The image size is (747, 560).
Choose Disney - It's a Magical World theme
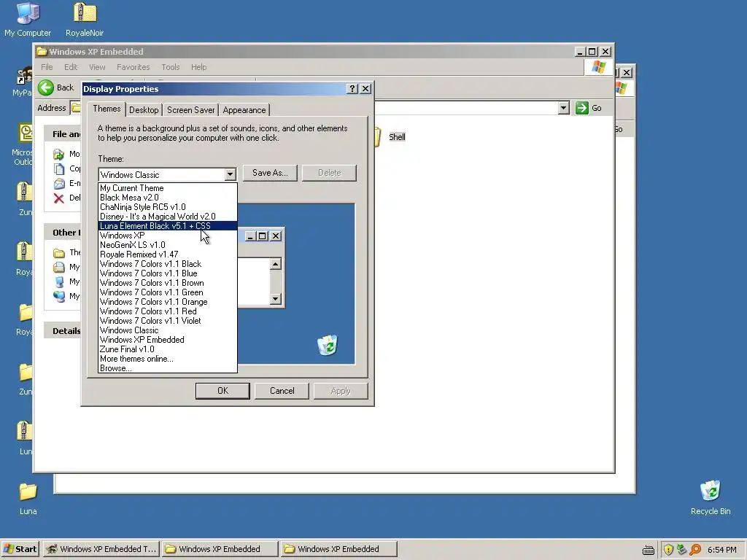[168, 217]
